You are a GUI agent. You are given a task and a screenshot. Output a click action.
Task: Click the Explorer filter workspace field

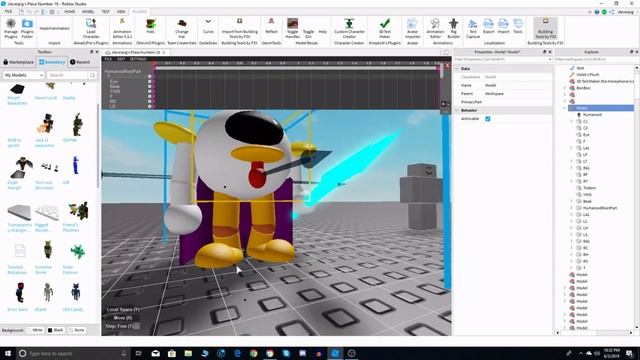(x=595, y=60)
